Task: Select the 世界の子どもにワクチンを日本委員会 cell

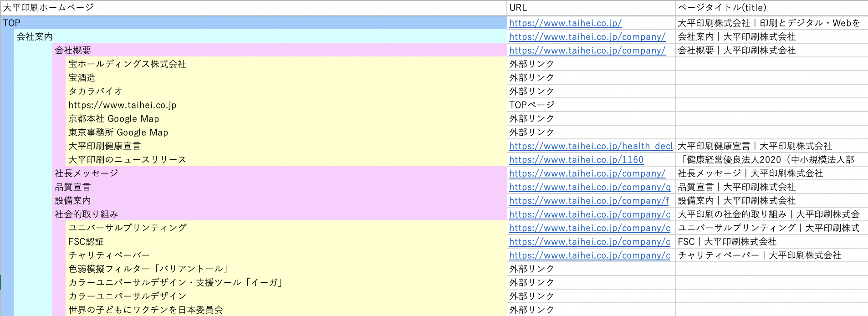Action: (x=286, y=310)
